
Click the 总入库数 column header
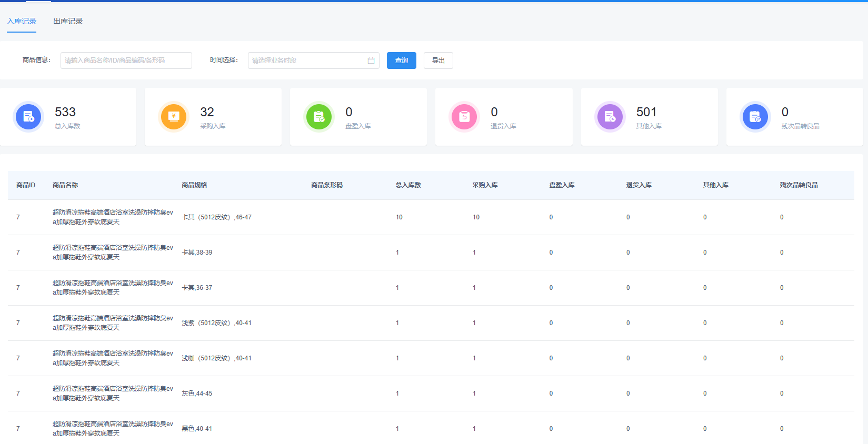(x=408, y=185)
